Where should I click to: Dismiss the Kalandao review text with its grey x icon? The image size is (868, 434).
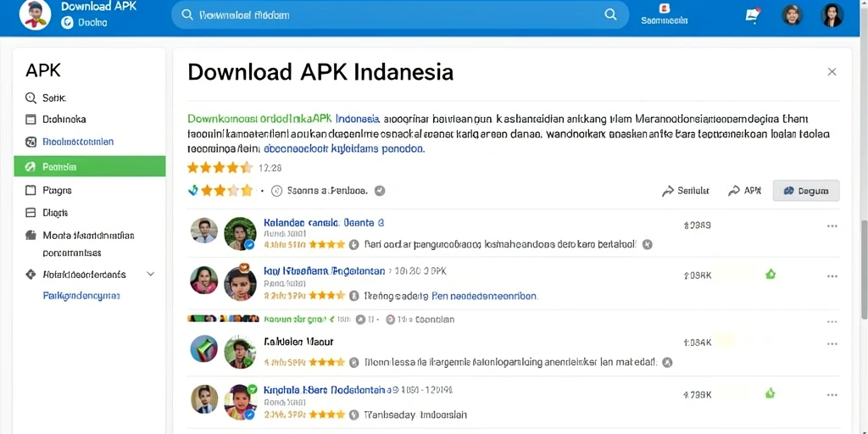[x=648, y=244]
